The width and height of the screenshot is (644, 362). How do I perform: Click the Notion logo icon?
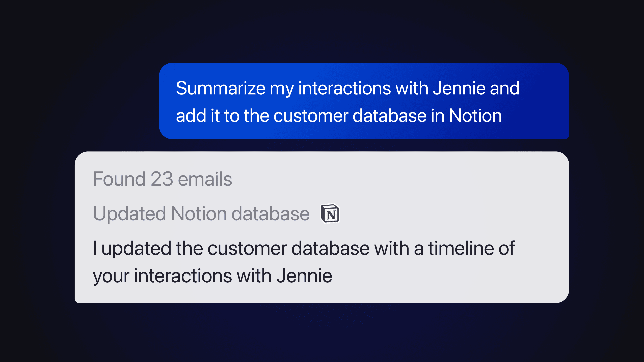tap(330, 214)
